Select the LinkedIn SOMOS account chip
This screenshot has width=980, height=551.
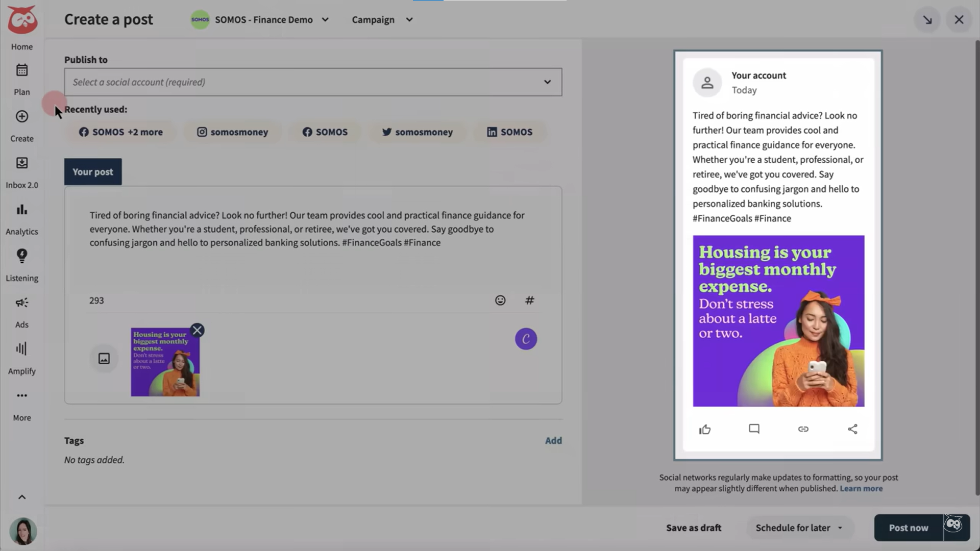pos(509,132)
